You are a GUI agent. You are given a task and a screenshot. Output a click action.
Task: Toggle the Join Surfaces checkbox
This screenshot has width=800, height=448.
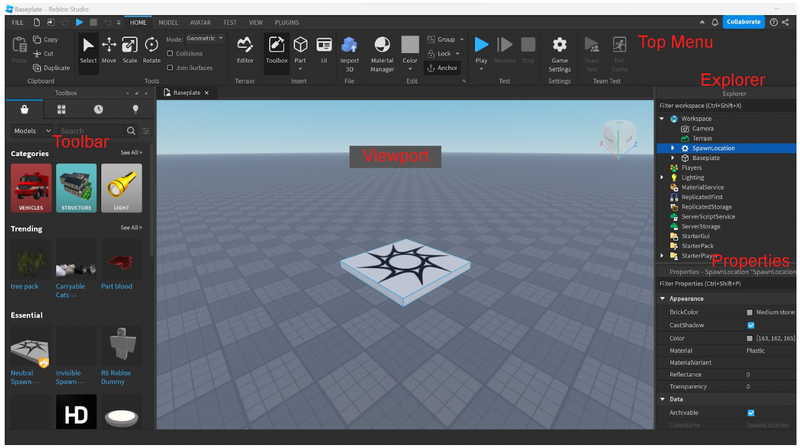170,68
